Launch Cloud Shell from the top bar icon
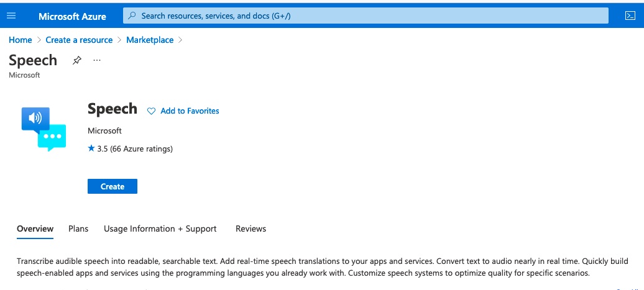Screen dimensions: 644x290 pyautogui.click(x=630, y=16)
